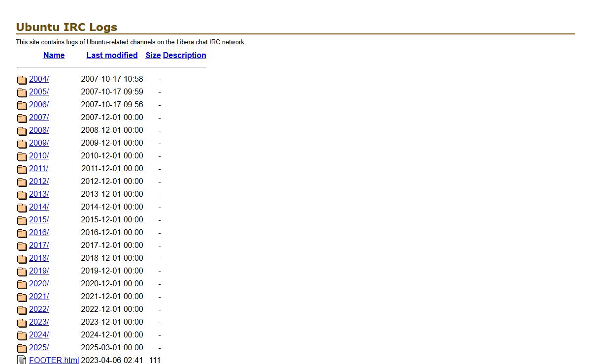Click the folder icon beside 2016/
This screenshot has height=364, width=591.
pos(22,233)
